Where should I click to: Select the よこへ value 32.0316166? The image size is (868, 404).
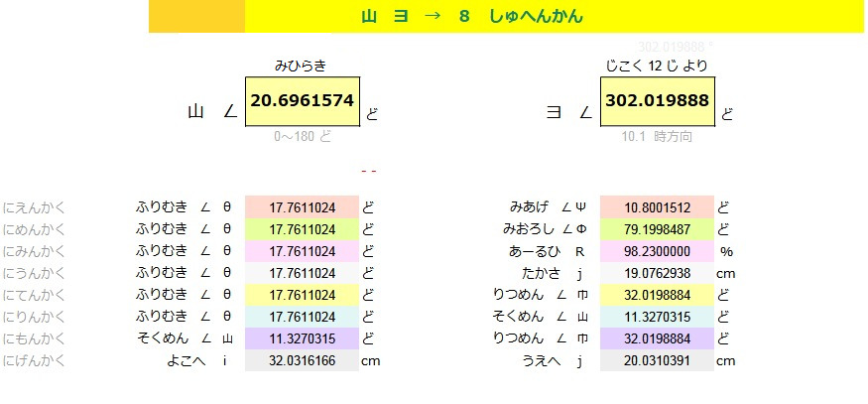click(302, 361)
